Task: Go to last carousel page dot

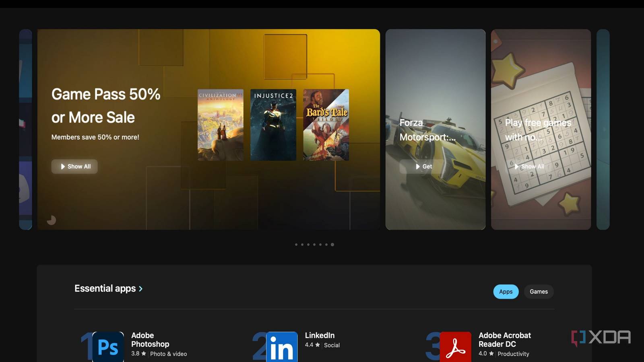Action: [332, 245]
